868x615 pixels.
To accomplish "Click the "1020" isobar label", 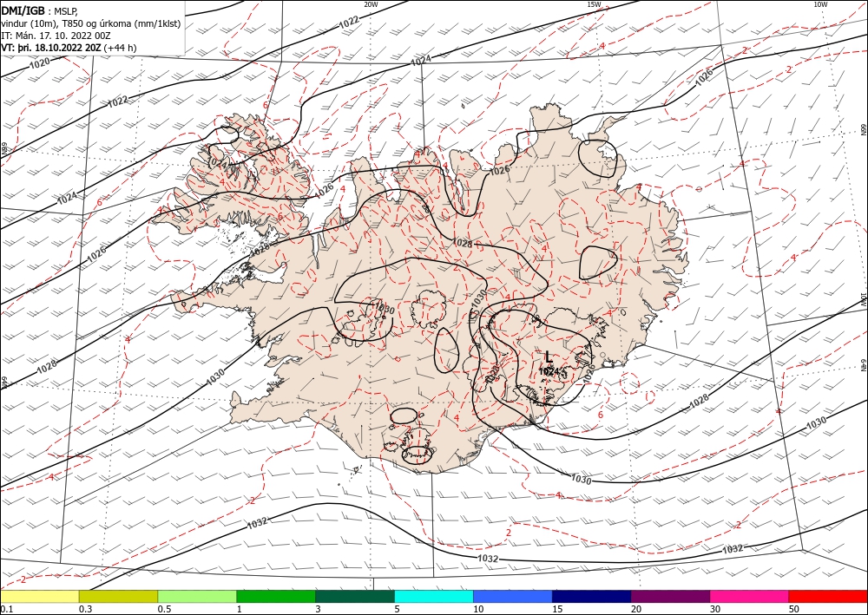I will click(39, 63).
